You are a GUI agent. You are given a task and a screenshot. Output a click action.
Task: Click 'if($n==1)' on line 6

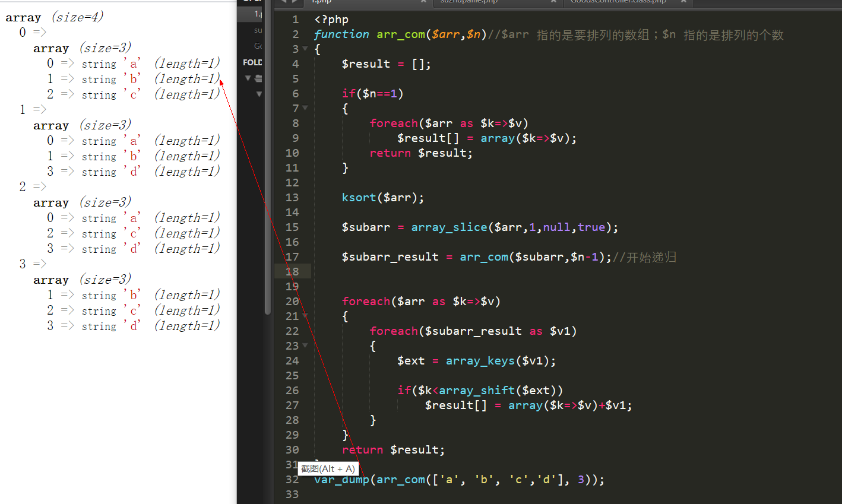(373, 94)
